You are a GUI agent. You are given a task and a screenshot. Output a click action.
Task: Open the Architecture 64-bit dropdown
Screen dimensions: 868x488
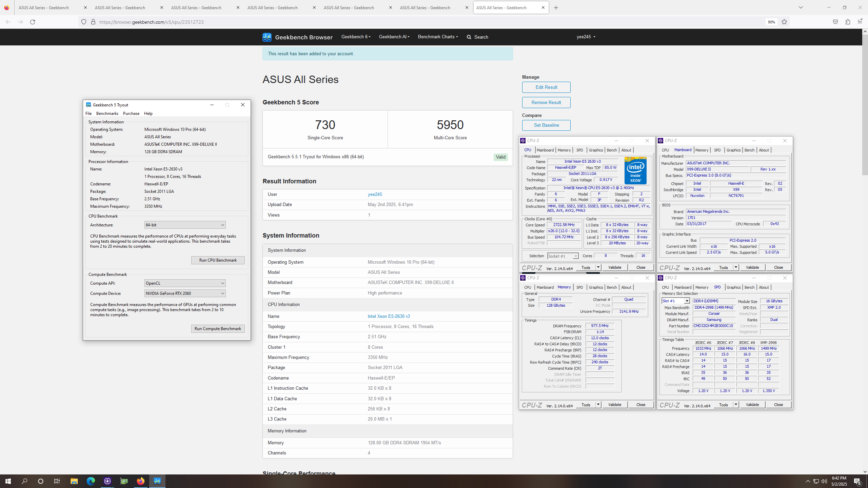coord(185,225)
